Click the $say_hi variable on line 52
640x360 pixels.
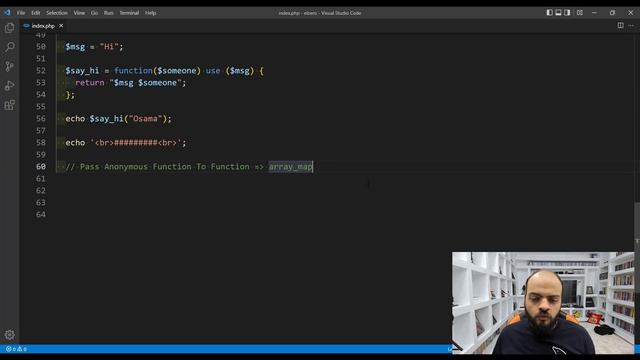(x=82, y=71)
